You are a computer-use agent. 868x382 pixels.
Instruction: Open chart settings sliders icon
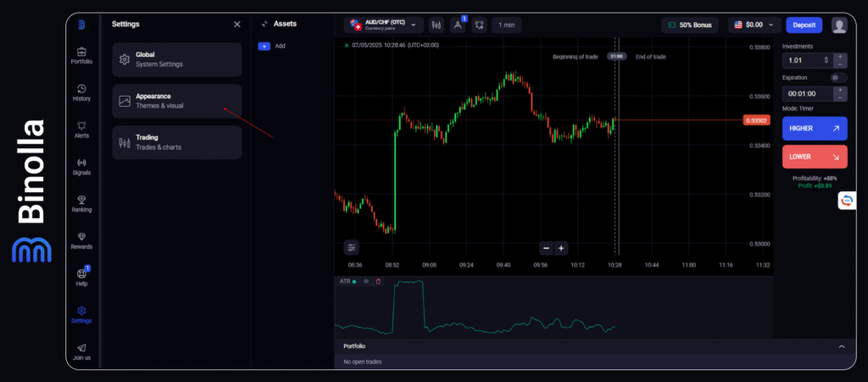coord(352,248)
